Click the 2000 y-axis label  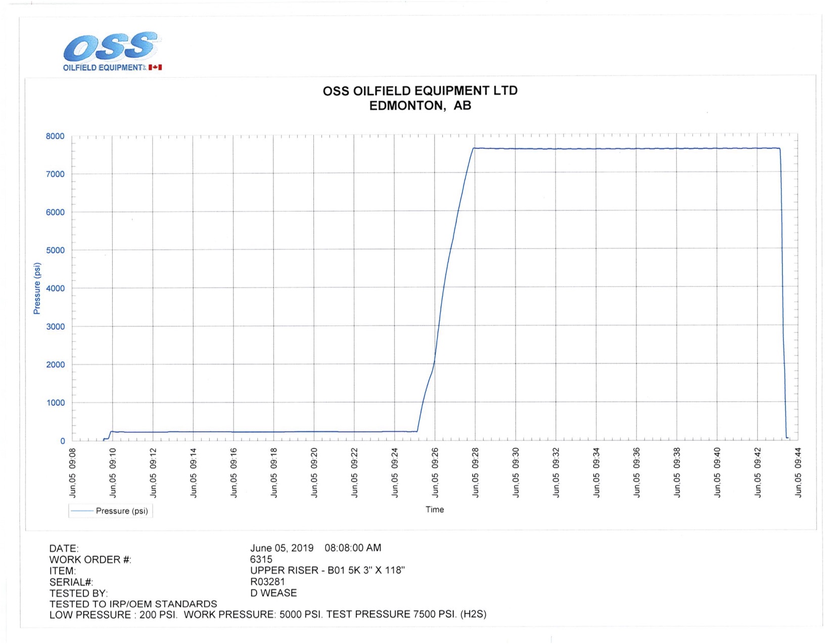click(55, 365)
